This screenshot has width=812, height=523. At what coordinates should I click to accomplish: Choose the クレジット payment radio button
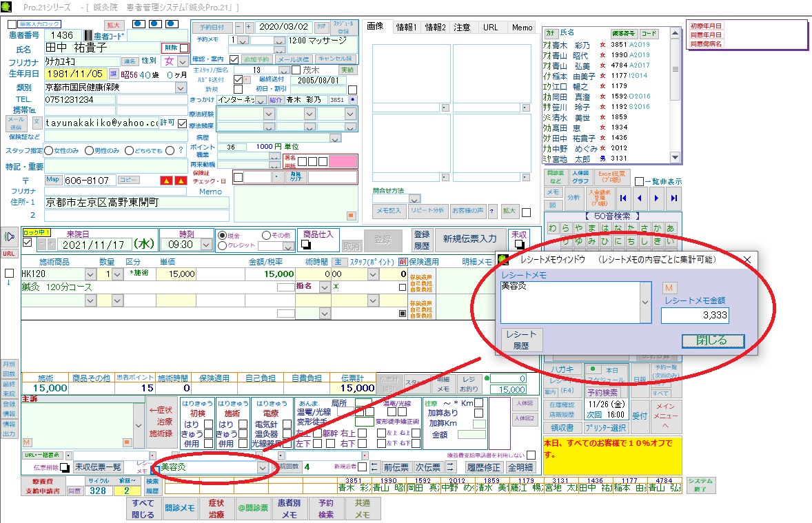223,245
